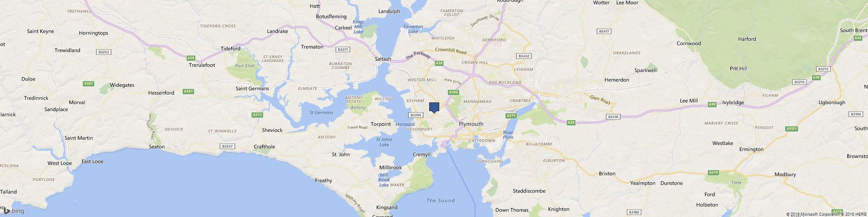Click the B3416 road badge
Screen dimensions: 868x217
point(613,117)
